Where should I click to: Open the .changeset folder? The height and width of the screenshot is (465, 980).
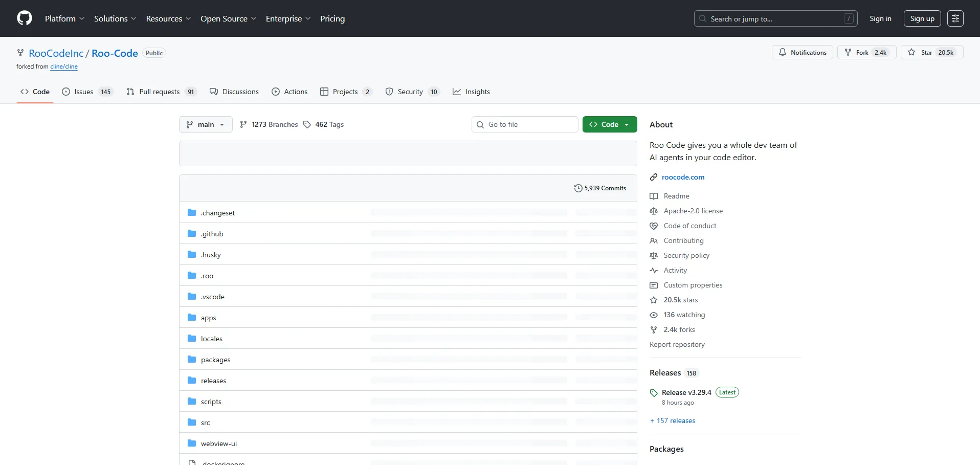218,213
